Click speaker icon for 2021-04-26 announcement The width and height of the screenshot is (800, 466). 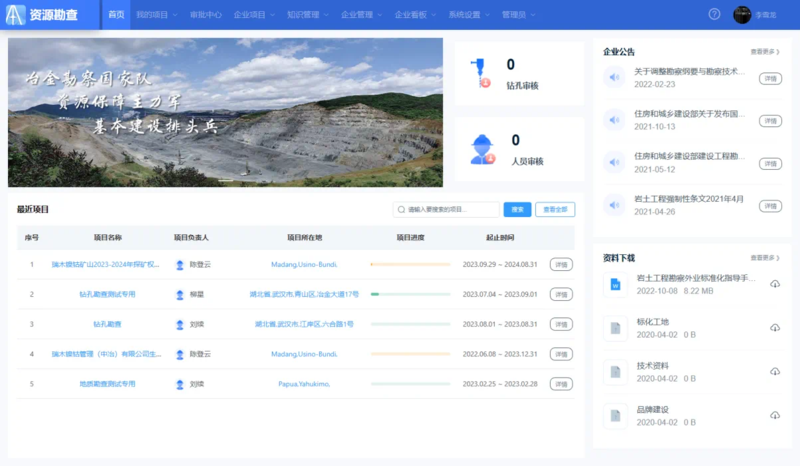614,205
